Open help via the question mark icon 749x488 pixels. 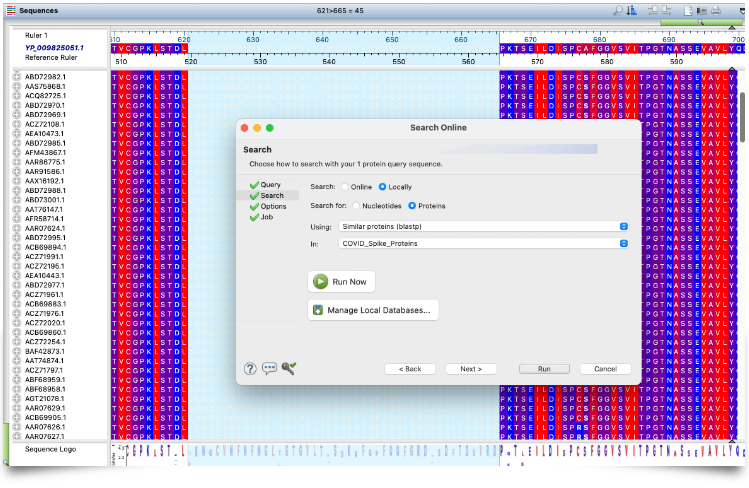[251, 368]
